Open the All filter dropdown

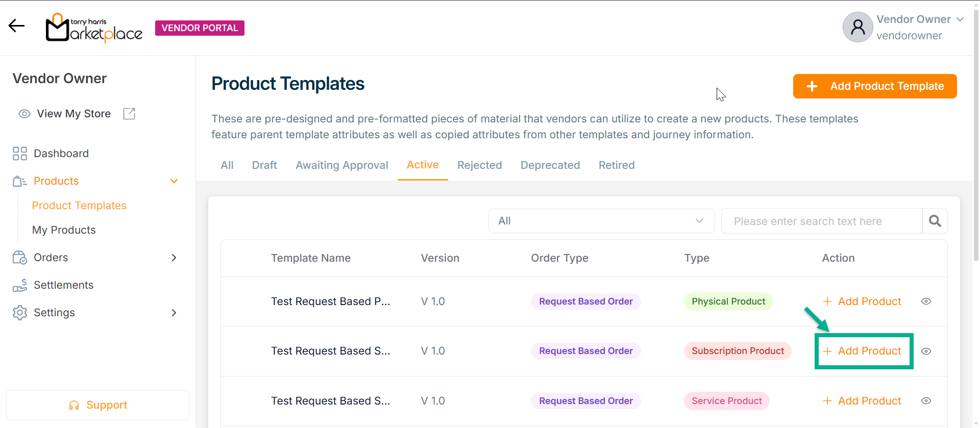601,221
